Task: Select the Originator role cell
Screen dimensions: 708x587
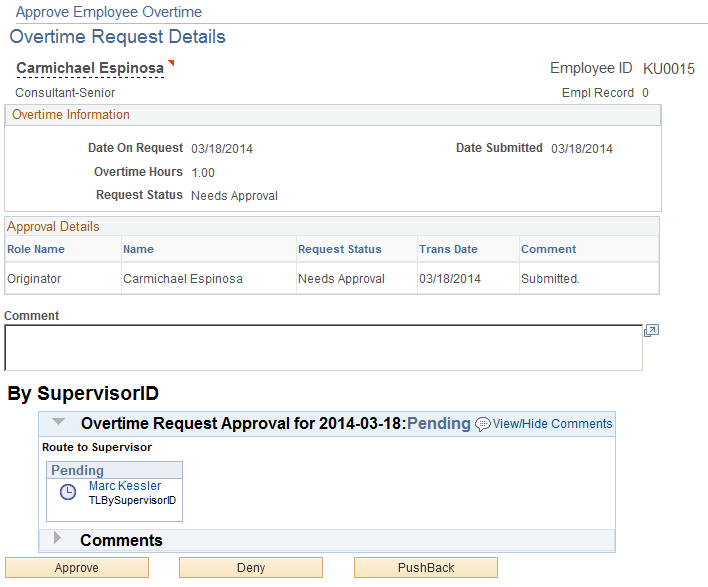Action: pos(34,279)
